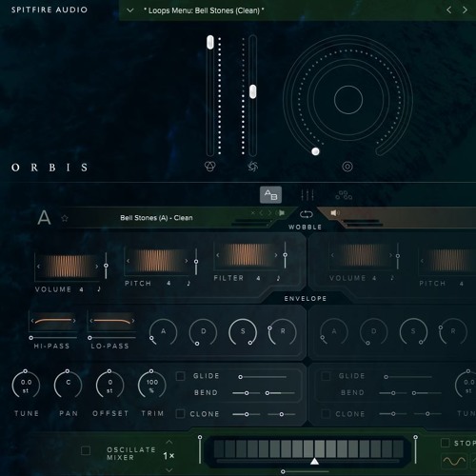The height and width of the screenshot is (476, 476).
Task: Decrease oscillate rate with the down chevron
Action: coord(169,470)
